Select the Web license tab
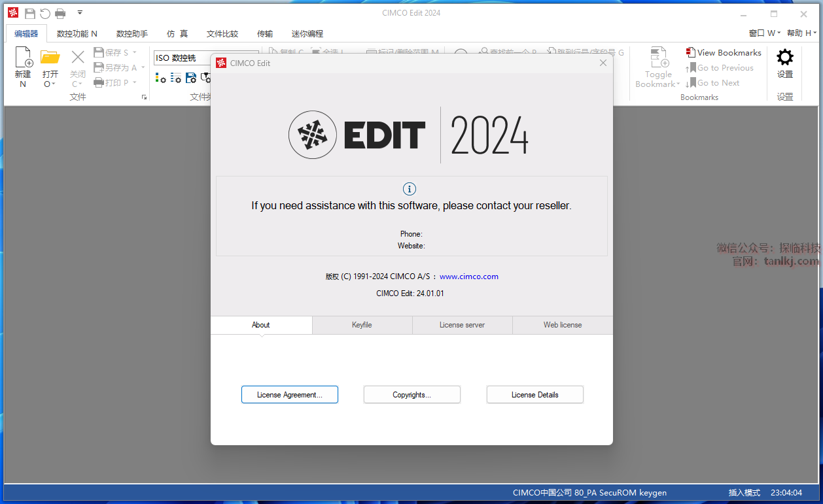This screenshot has height=504, width=823. (562, 325)
